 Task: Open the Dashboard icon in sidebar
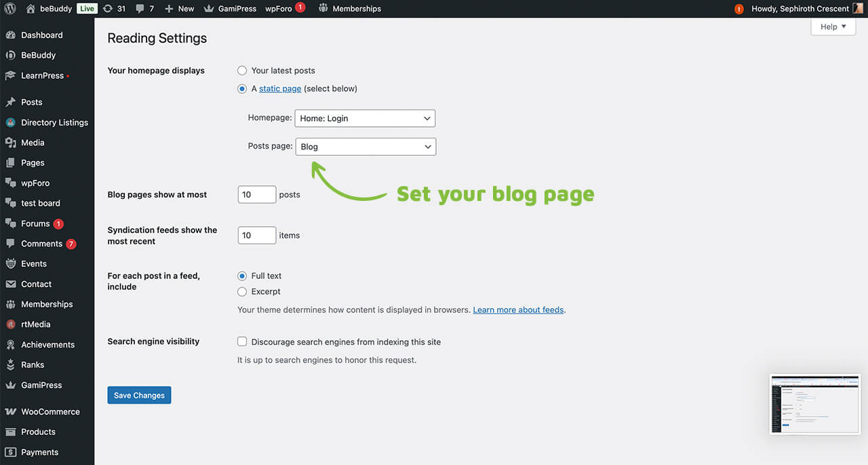(10, 35)
